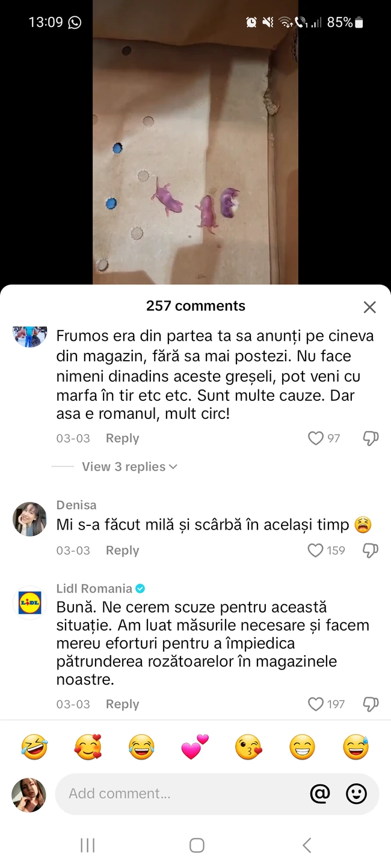Image resolution: width=391 pixels, height=868 pixels.
Task: Reply to Lidl Romania's comment
Action: [x=122, y=704]
